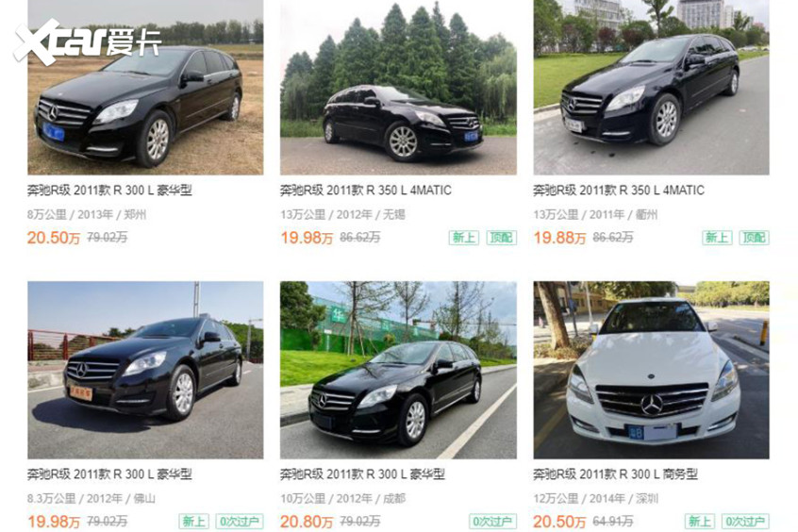This screenshot has width=798, height=532.
Task: Open R 350 L 4MATIC title of Quzhou listing
Action: point(619,191)
